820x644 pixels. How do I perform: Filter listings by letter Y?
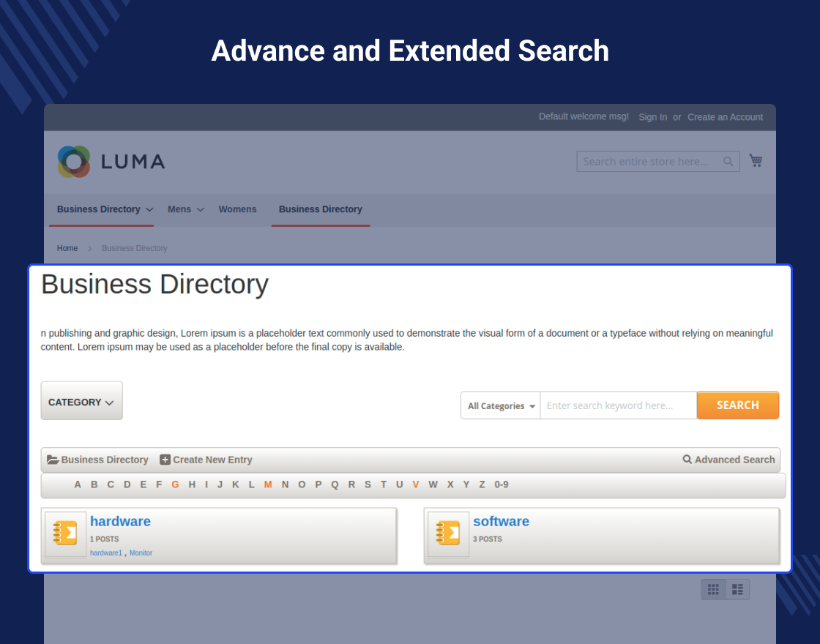point(466,484)
